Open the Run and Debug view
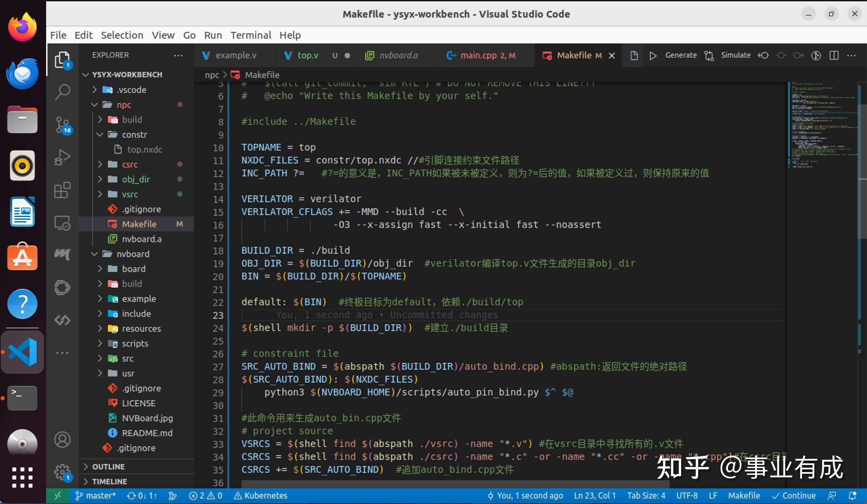The height and width of the screenshot is (504, 867). [x=63, y=157]
